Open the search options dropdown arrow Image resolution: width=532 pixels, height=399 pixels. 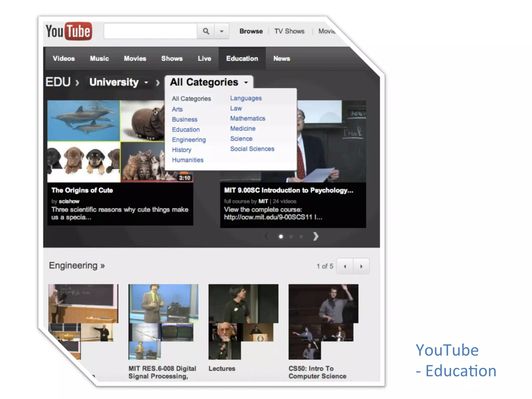(222, 31)
